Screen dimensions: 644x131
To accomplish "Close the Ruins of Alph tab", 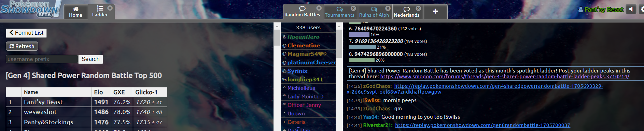I will pos(388,8).
